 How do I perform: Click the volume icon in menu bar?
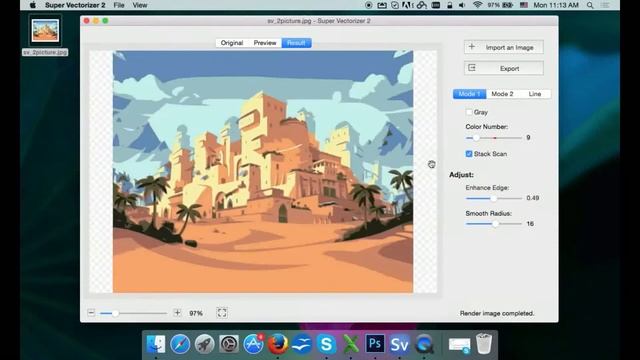pos(462,5)
